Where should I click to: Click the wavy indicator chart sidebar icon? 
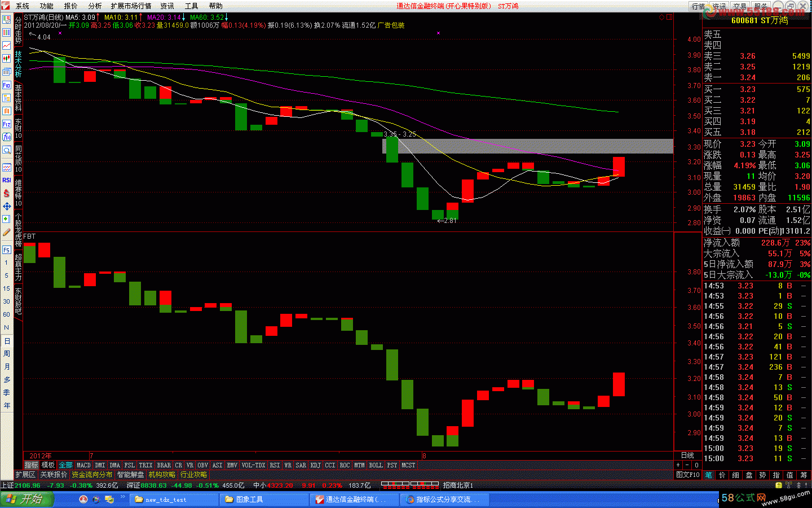7,167
